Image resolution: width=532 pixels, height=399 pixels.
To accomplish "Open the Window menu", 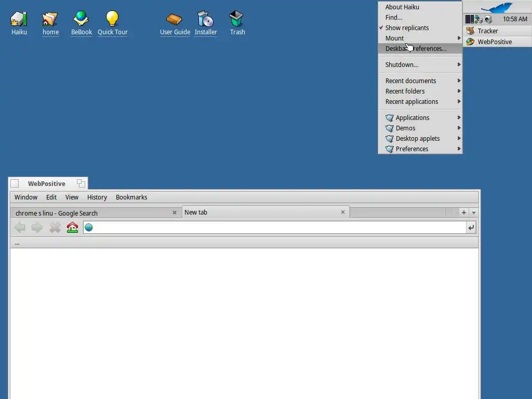I will [26, 197].
